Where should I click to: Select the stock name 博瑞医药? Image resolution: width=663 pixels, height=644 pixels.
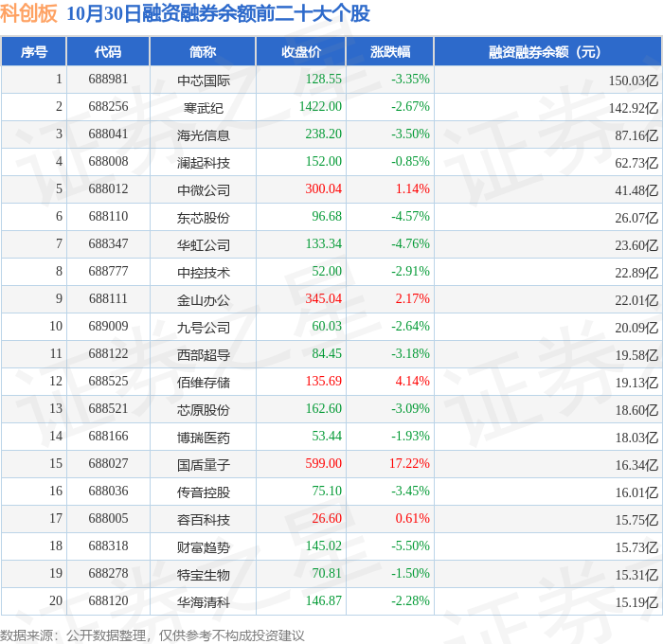[x=204, y=438]
